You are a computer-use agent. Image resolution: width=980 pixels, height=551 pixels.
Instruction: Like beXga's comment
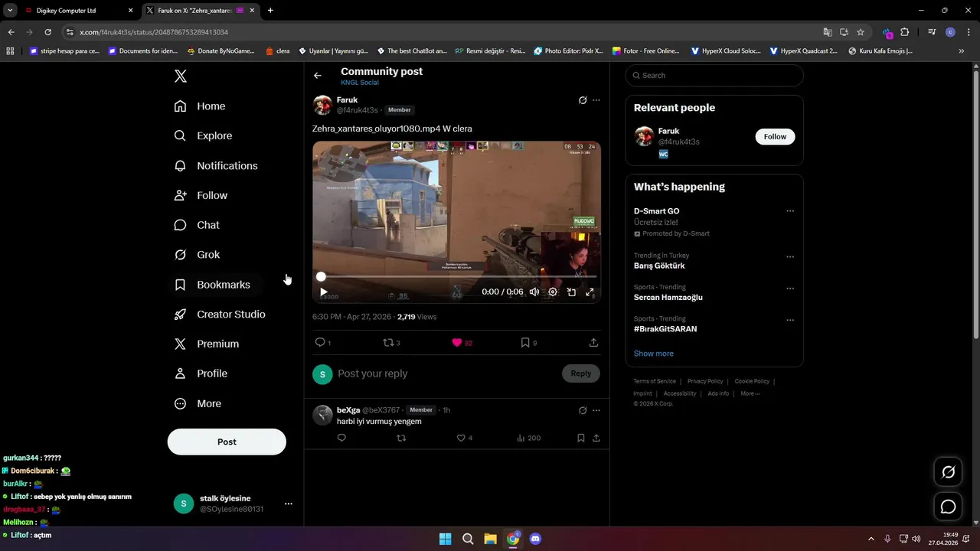point(461,438)
